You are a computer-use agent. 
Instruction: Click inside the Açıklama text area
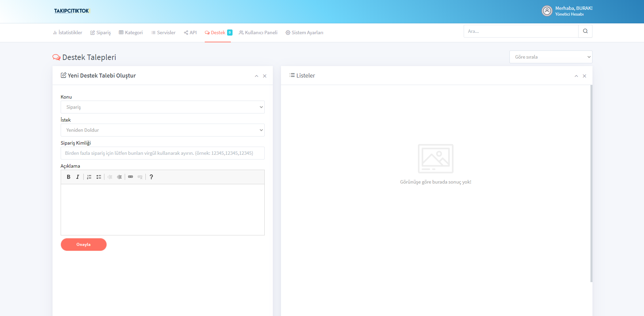point(163,210)
